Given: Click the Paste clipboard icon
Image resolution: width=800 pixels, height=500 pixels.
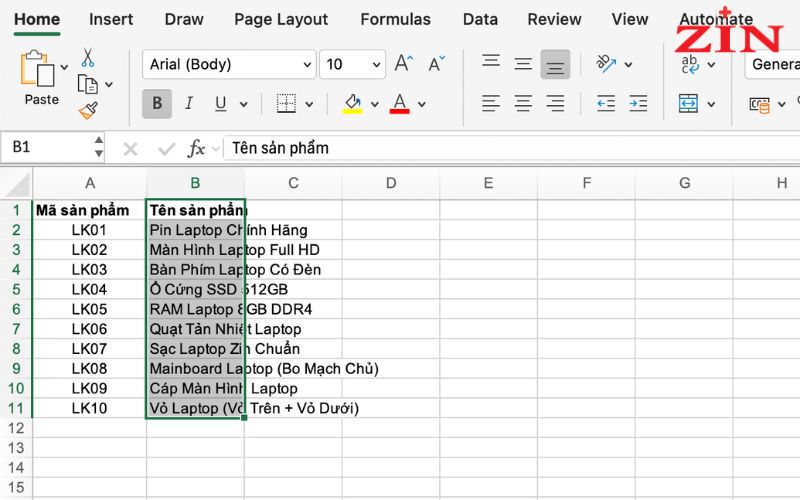Looking at the screenshot, I should [x=37, y=68].
